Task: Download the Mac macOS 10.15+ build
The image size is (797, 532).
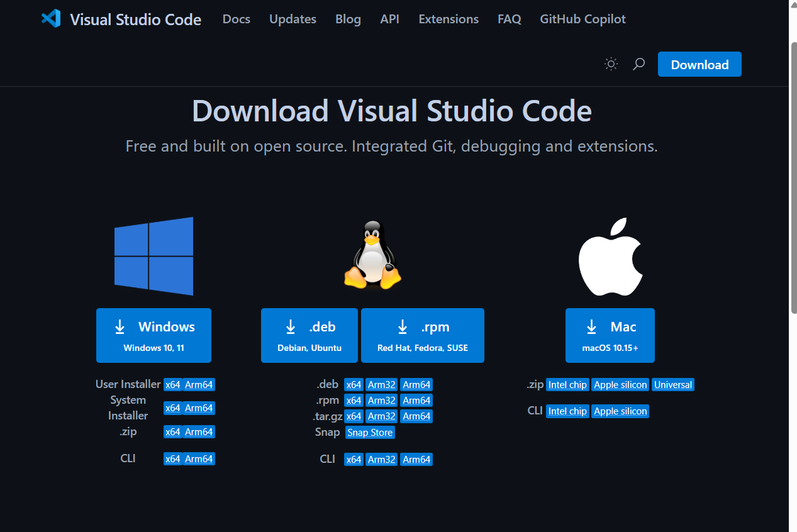Action: (610, 335)
